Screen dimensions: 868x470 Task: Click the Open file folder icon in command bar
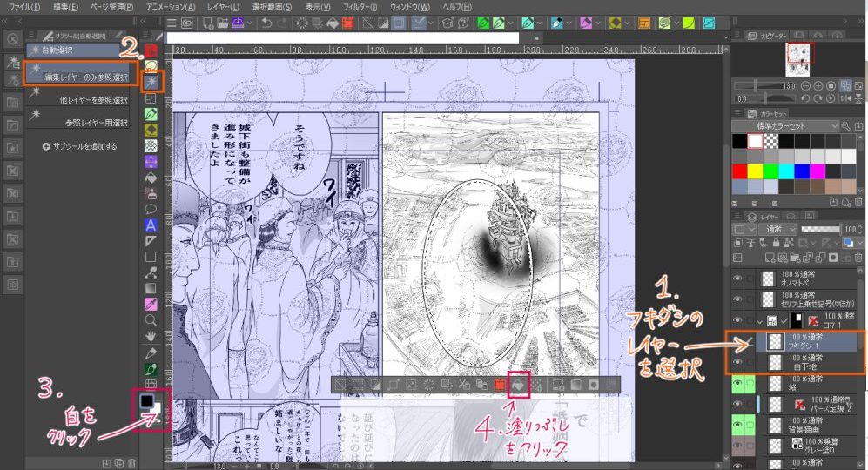(223, 23)
